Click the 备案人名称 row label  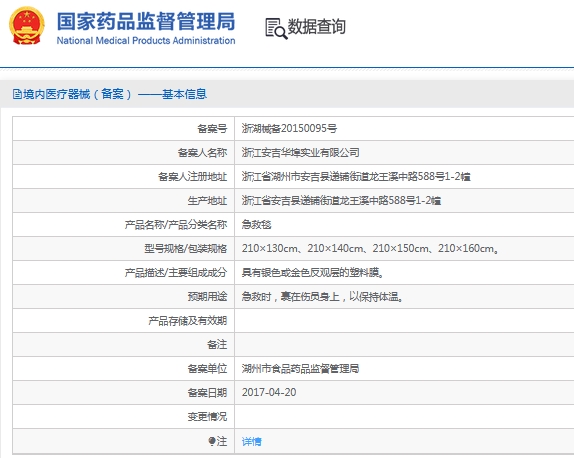click(202, 152)
